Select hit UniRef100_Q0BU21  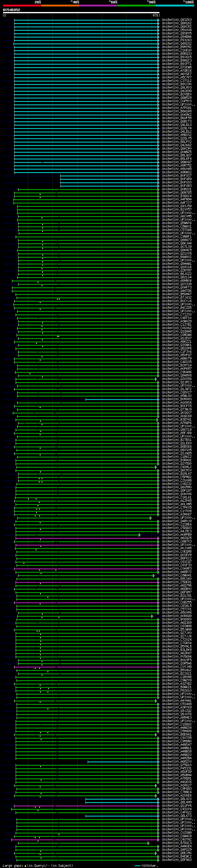click(177, 189)
